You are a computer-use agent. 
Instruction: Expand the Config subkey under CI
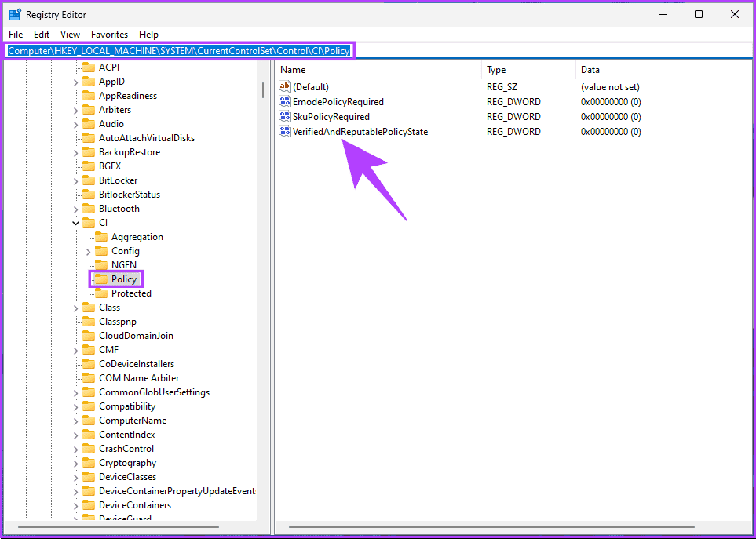point(89,251)
